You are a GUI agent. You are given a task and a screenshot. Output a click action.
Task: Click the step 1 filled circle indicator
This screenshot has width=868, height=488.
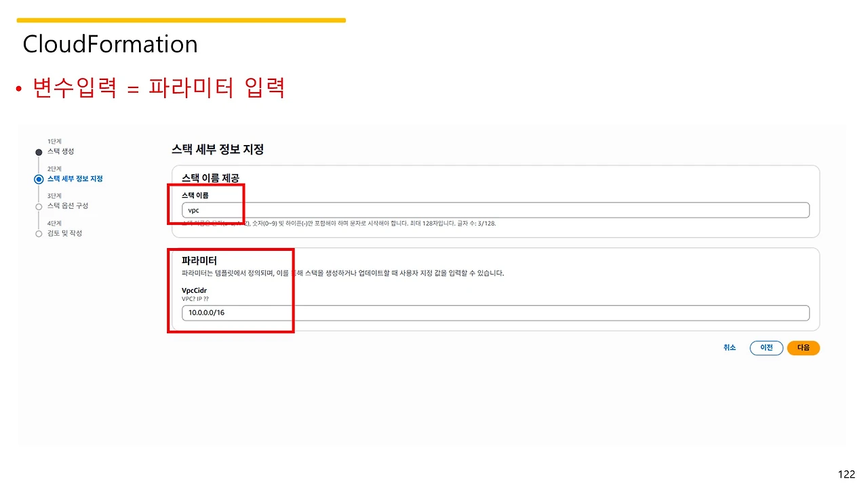(39, 152)
